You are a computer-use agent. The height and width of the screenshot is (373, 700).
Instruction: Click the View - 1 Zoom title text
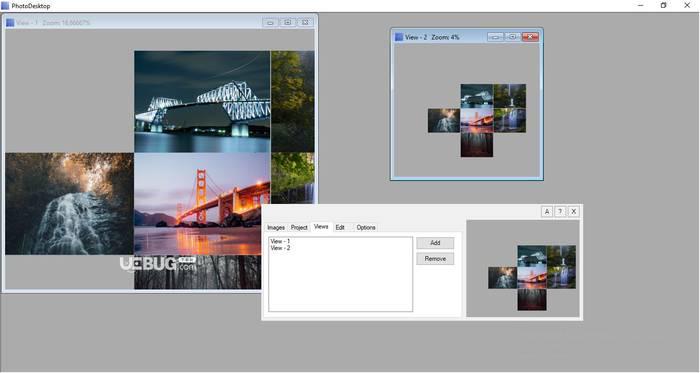point(53,23)
